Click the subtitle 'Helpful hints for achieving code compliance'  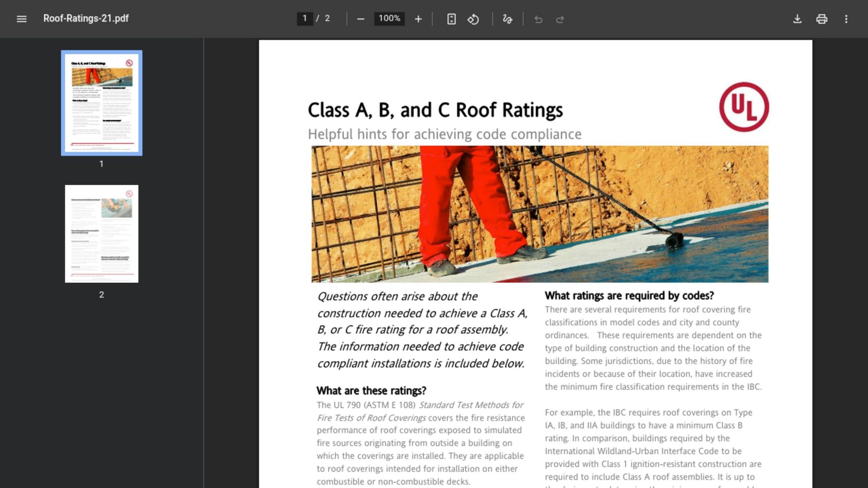click(445, 134)
